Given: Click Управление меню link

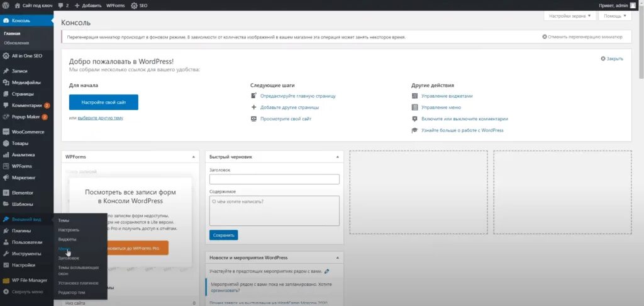Looking at the screenshot, I should (441, 107).
